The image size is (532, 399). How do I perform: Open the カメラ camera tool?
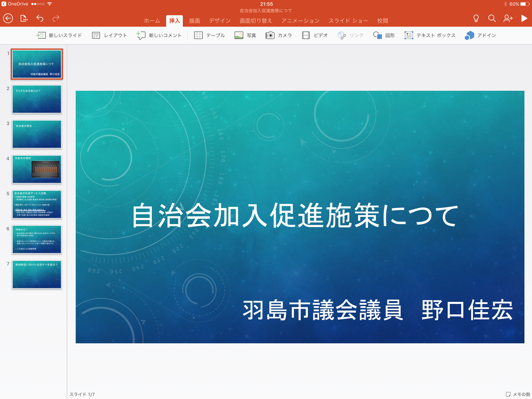tap(279, 35)
